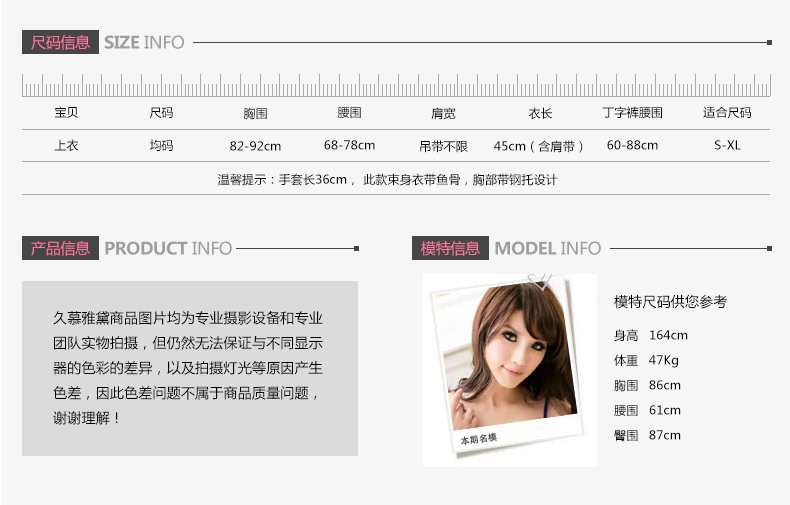The width and height of the screenshot is (790, 505).
Task: Click the 臀围 87cm measurement
Action: coord(647,435)
